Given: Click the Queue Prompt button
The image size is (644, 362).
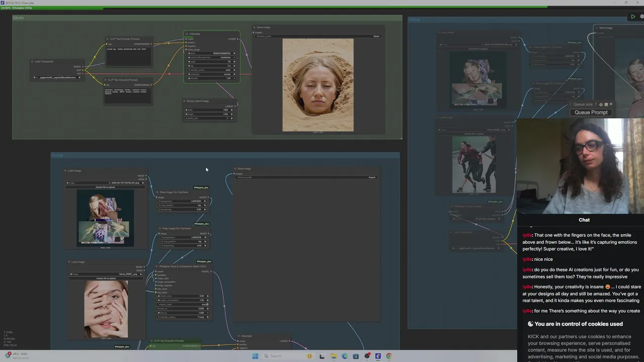Looking at the screenshot, I should (x=591, y=112).
